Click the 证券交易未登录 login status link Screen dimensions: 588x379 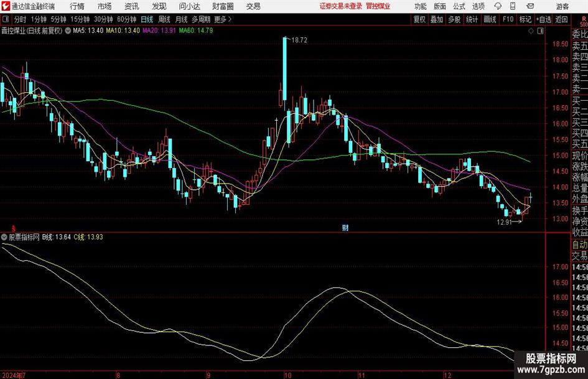pos(341,6)
